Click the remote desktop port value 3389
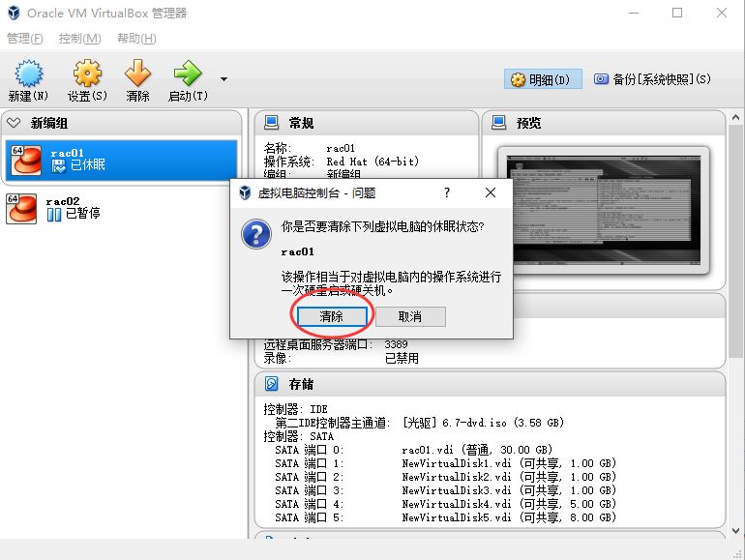The height and width of the screenshot is (560, 745). pos(396,344)
